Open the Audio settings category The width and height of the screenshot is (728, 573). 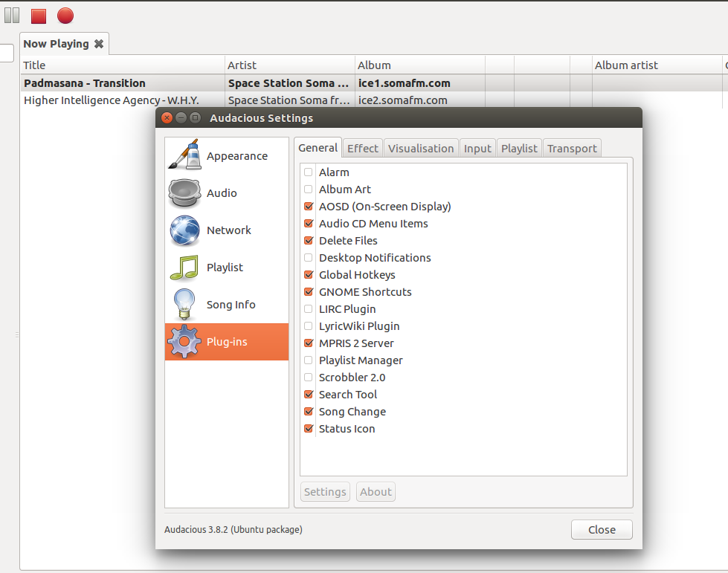pos(227,193)
